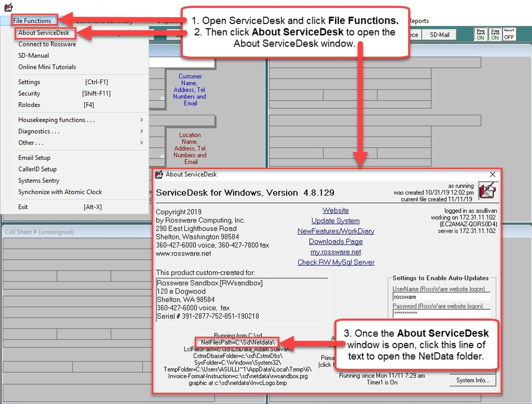Screen dimensions: 532x404
Task: Open the File Functions menu
Action: coord(32,21)
